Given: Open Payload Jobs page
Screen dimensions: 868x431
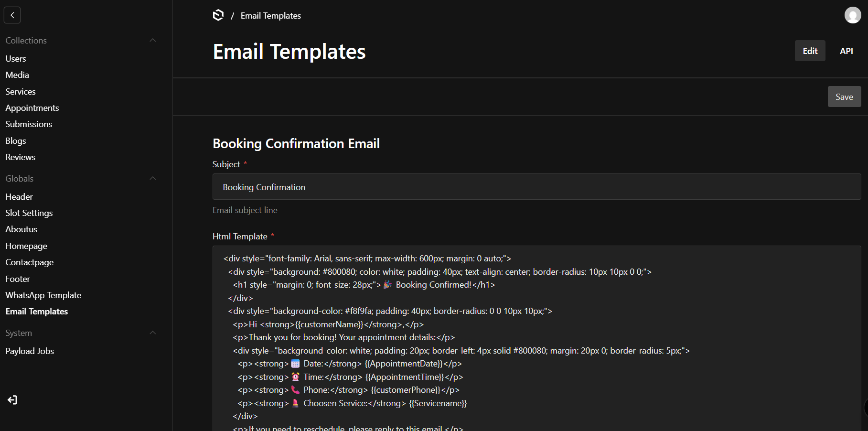Looking at the screenshot, I should coord(30,351).
